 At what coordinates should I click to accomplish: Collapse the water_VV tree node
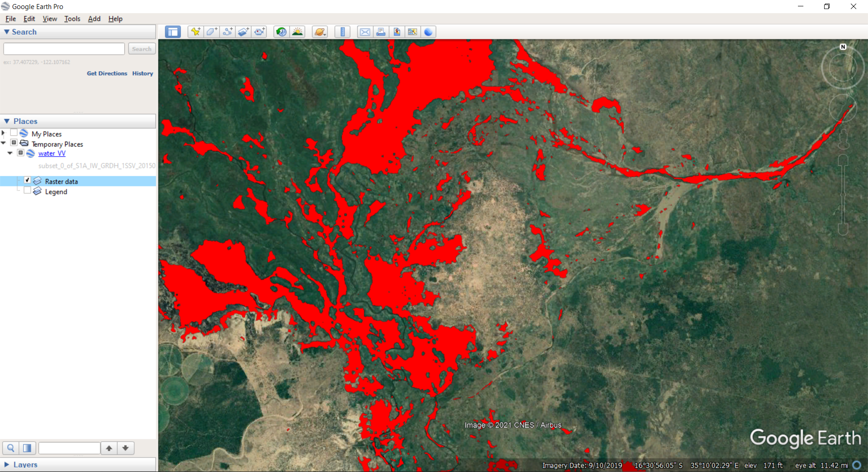(10, 153)
